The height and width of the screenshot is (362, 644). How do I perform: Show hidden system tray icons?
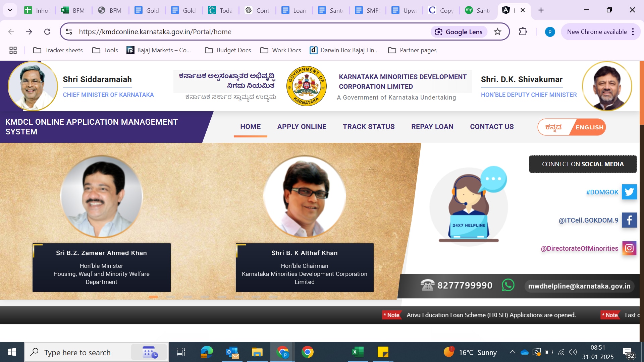tap(512, 352)
